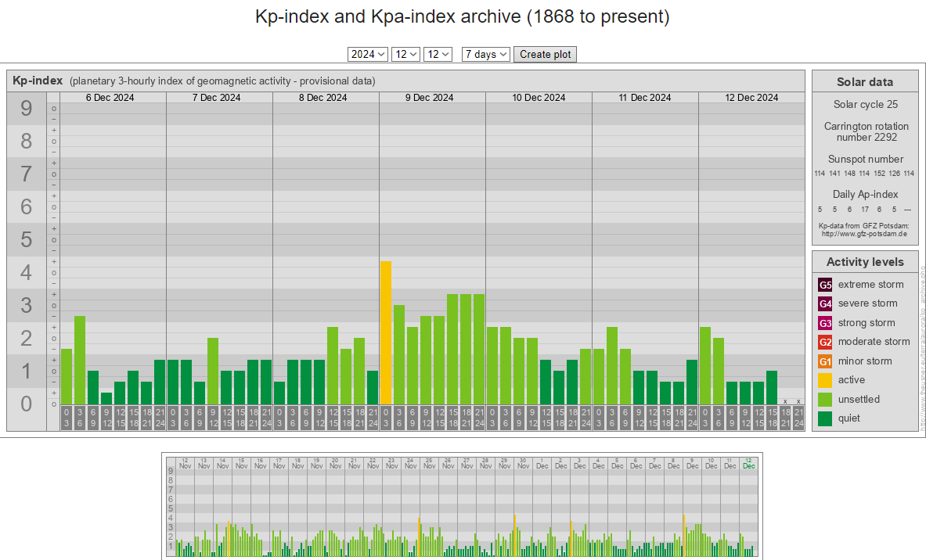The height and width of the screenshot is (560, 926).
Task: Click the dark green 'quiet' legend swatch
Action: pos(825,418)
